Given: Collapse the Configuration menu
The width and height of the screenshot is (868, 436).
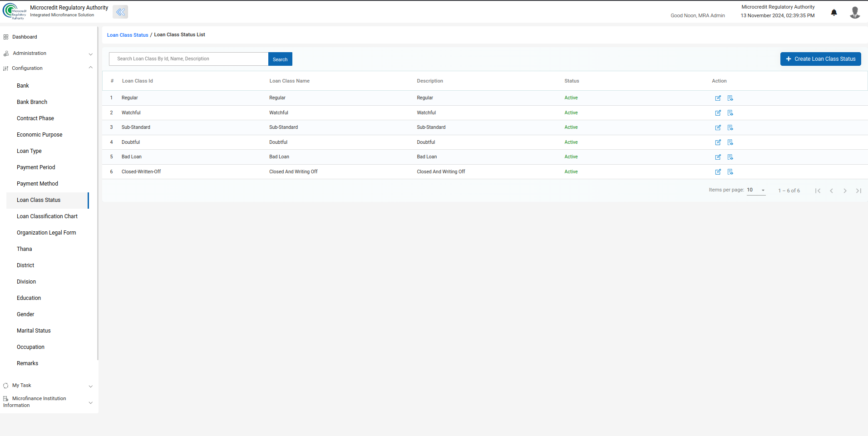Looking at the screenshot, I should pos(48,68).
